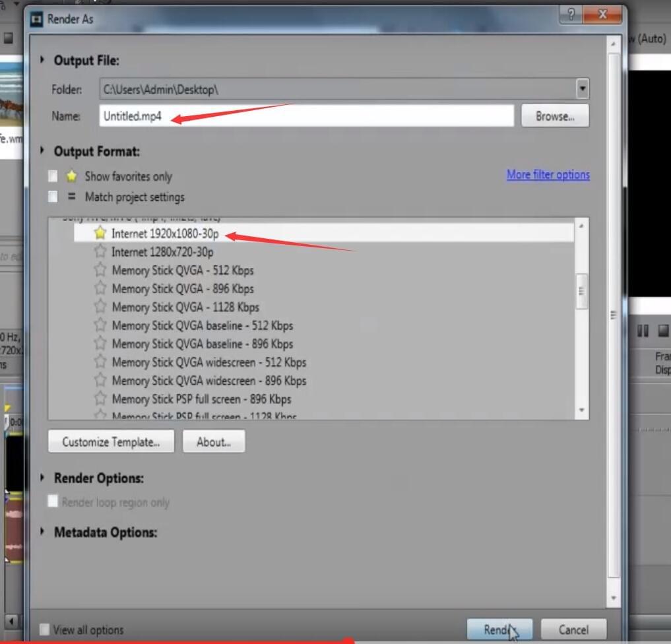671x644 pixels.
Task: Stop preview in the background Vegas window
Action: pyautogui.click(x=663, y=331)
